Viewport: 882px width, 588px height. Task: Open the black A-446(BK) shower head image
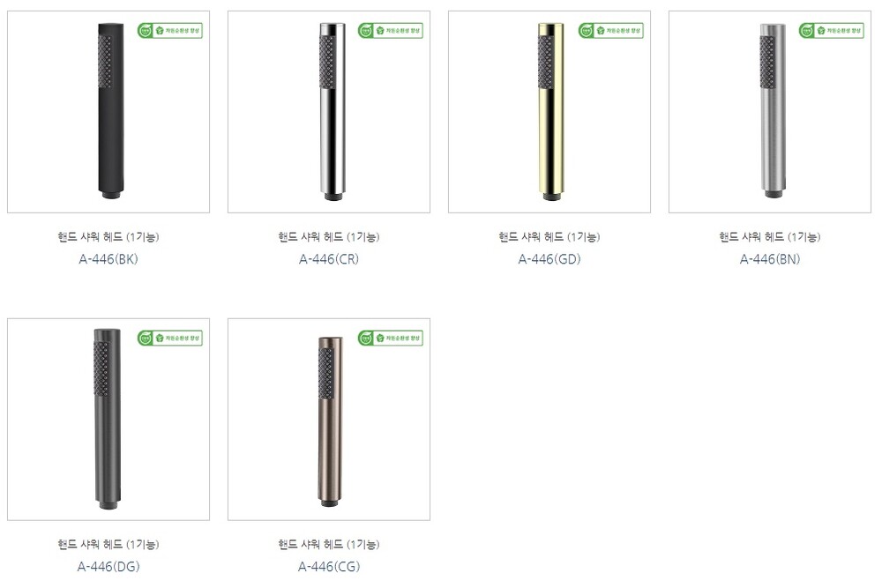tap(108, 112)
